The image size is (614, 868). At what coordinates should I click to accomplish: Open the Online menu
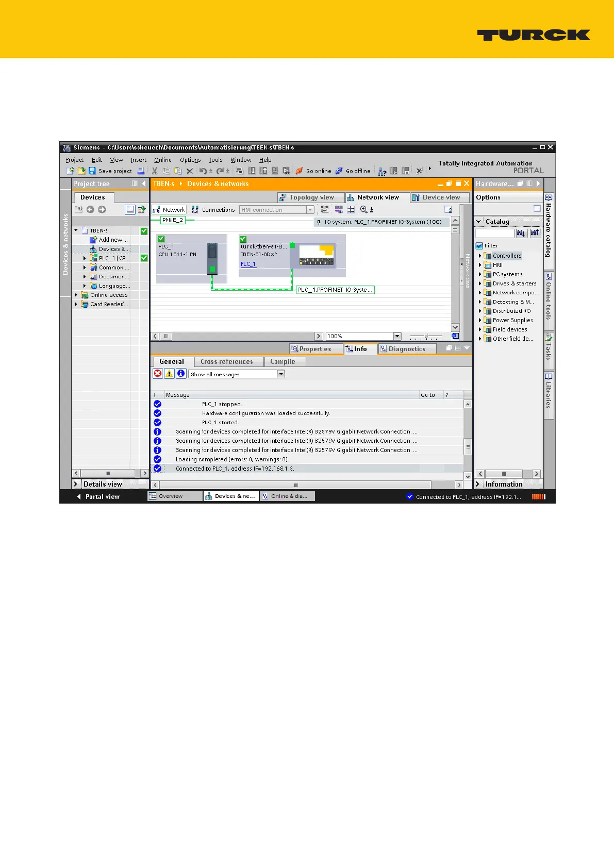[x=163, y=160]
